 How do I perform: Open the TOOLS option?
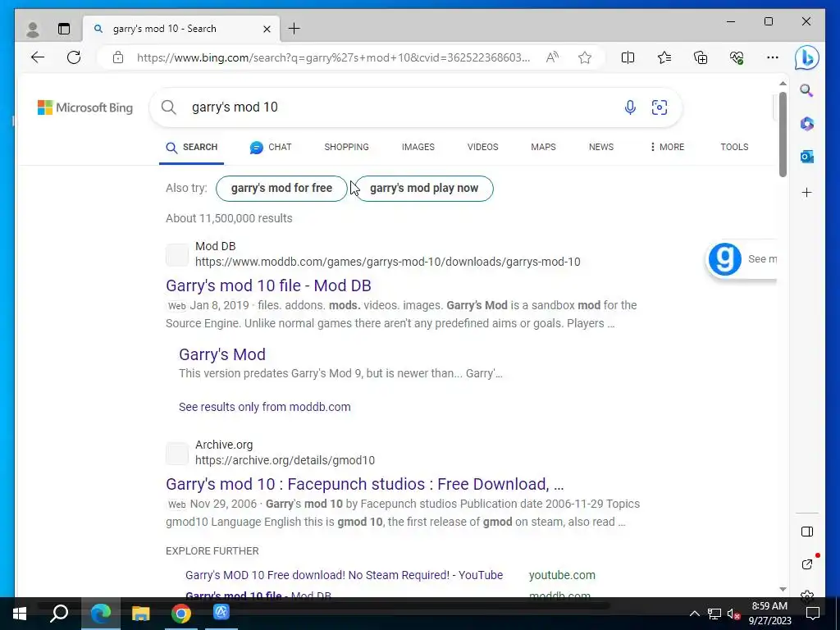click(x=734, y=147)
